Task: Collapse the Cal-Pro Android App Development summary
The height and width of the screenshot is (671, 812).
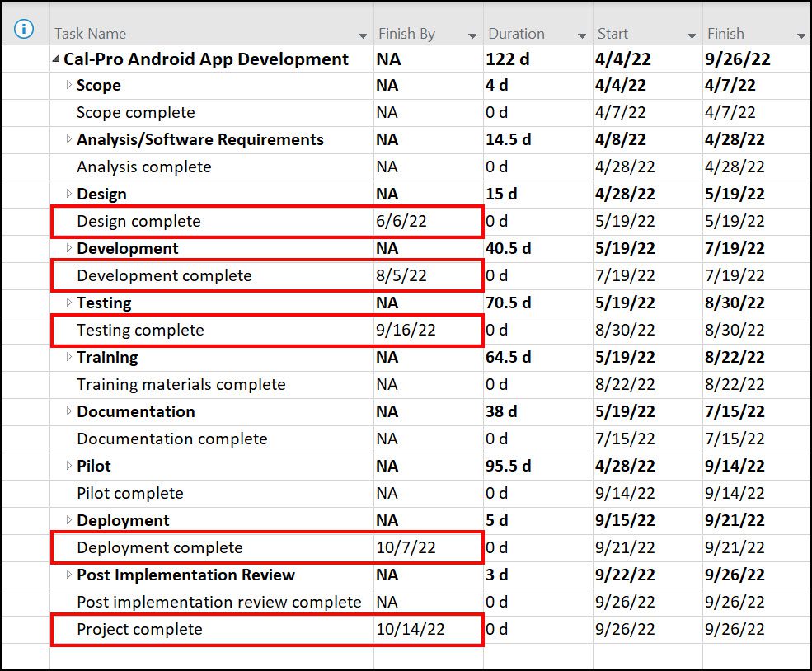Action: tap(56, 59)
